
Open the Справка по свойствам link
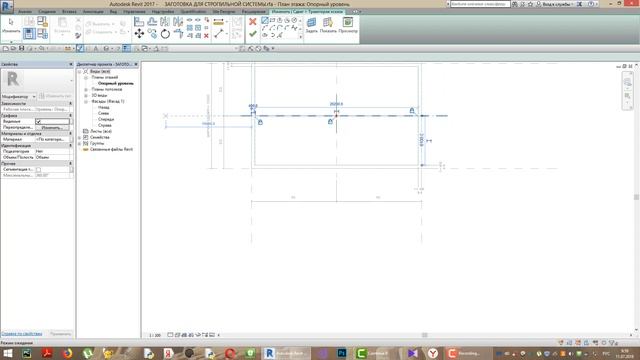[x=22, y=334]
